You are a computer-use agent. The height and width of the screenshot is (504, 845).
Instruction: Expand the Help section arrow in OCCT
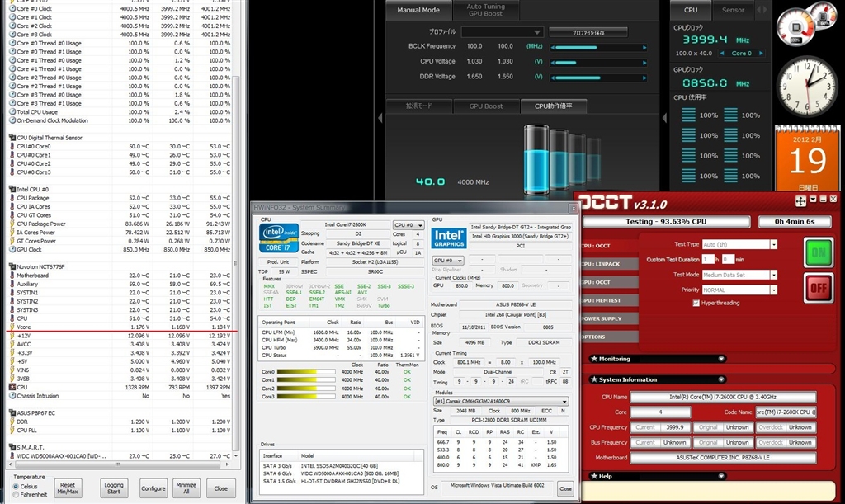pyautogui.click(x=721, y=476)
